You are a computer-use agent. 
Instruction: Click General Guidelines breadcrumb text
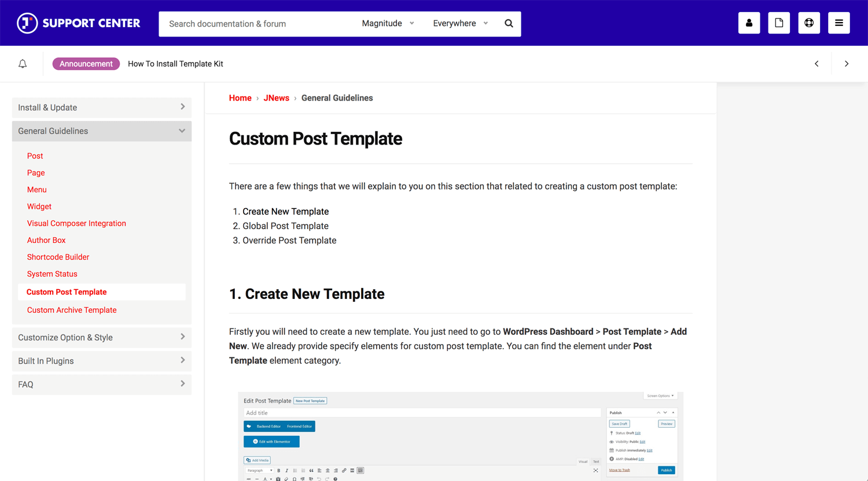[337, 98]
